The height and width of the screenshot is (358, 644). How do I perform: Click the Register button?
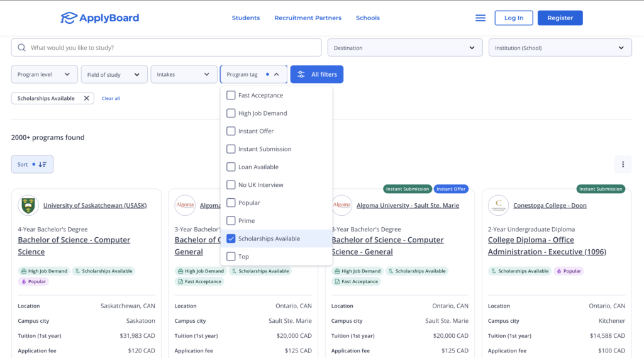click(560, 18)
